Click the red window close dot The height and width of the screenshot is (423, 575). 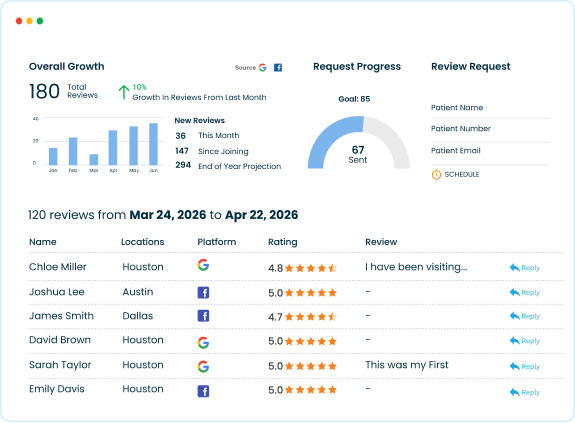coord(19,21)
